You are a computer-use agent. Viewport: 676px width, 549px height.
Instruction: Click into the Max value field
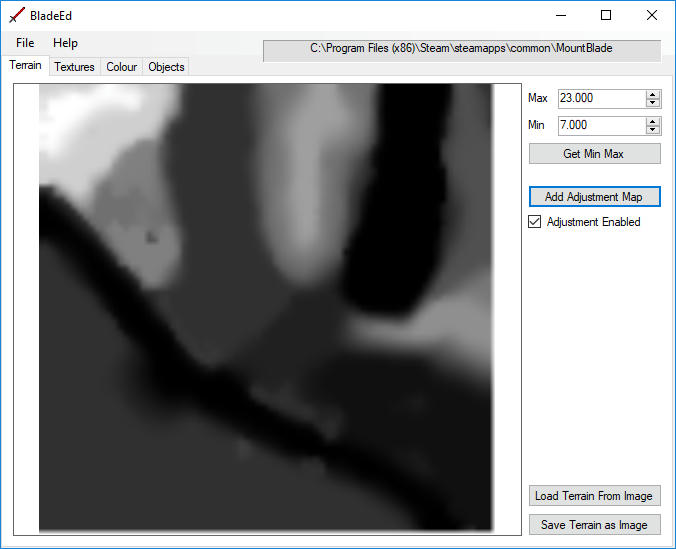pos(601,98)
